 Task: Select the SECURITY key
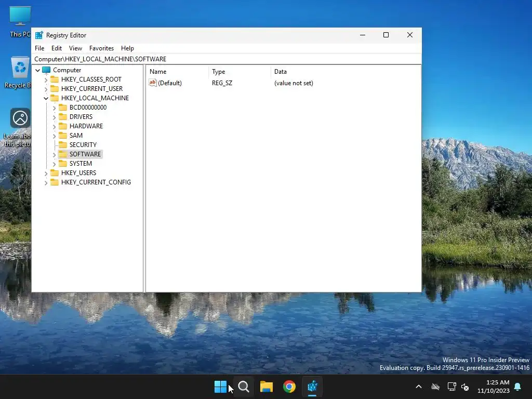(x=83, y=144)
